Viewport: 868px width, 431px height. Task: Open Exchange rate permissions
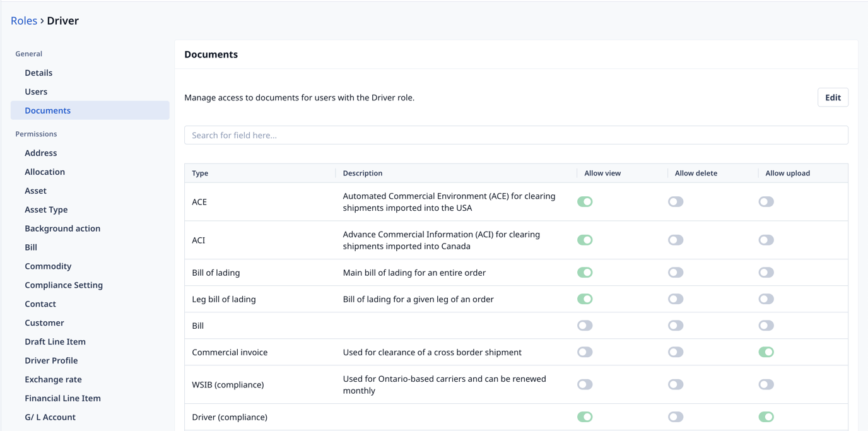coord(90,379)
